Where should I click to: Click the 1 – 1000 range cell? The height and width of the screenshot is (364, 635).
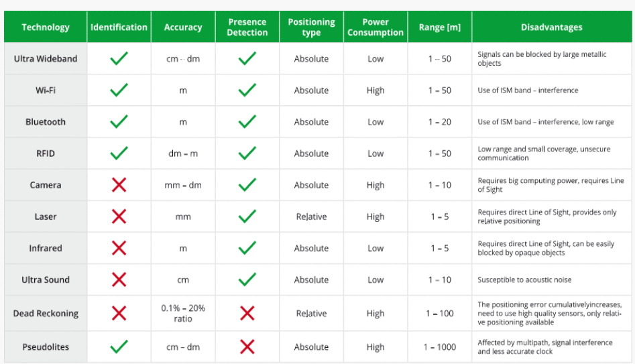click(440, 347)
